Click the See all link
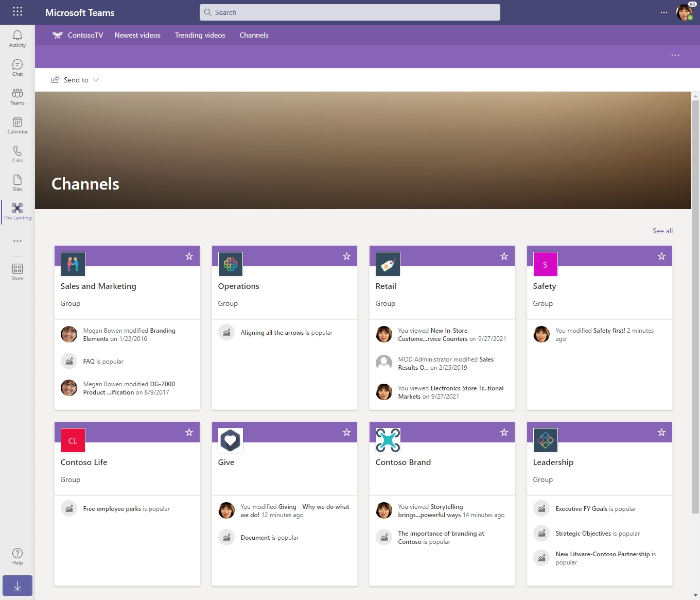This screenshot has height=600, width=700. pyautogui.click(x=662, y=231)
